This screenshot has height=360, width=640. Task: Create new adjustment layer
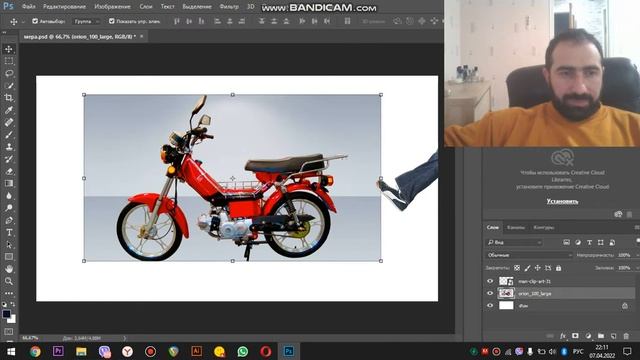click(588, 336)
